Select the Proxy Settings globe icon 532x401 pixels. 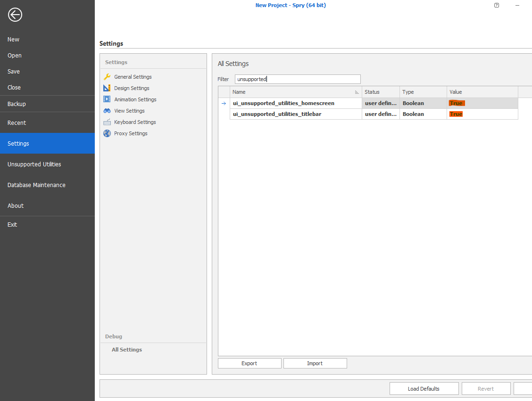[107, 133]
